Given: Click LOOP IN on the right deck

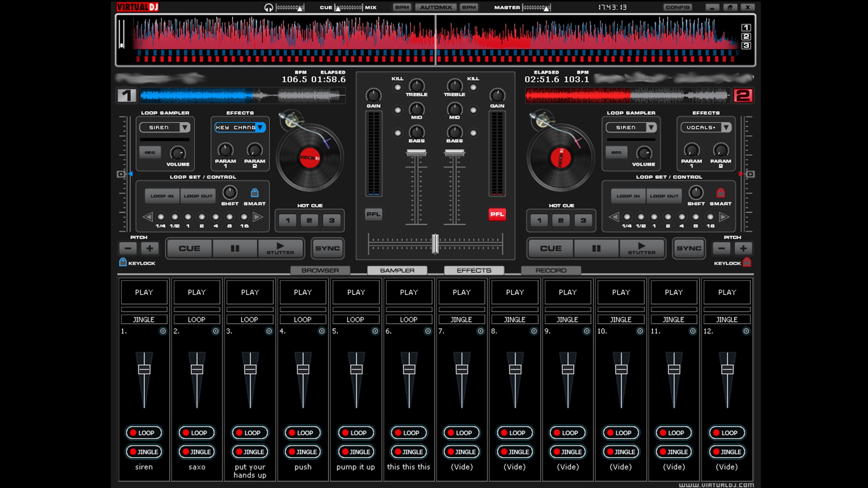Looking at the screenshot, I should point(628,196).
